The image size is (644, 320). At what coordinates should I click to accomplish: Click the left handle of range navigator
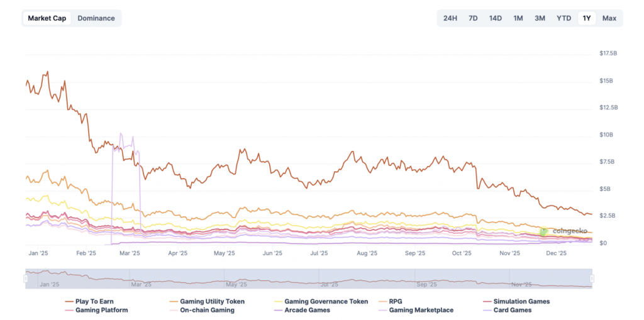(26, 279)
